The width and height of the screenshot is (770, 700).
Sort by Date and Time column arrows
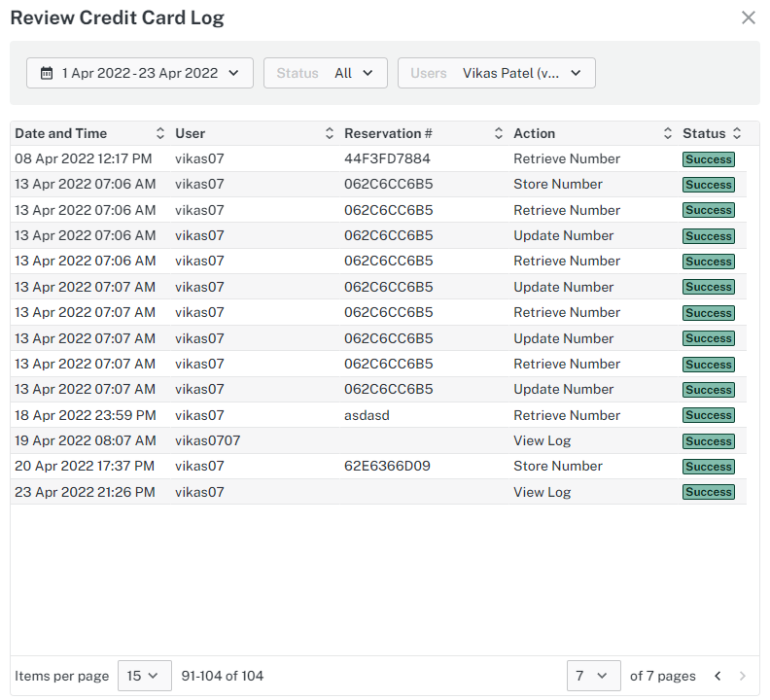(160, 133)
